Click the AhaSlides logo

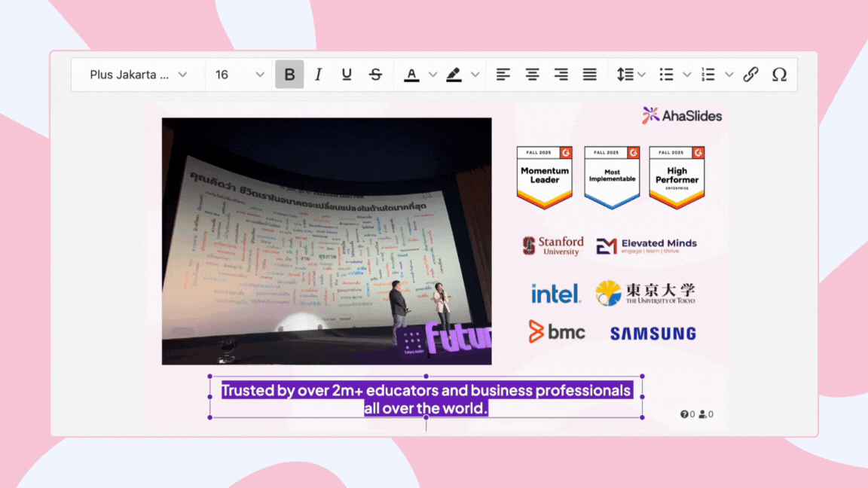tap(682, 116)
